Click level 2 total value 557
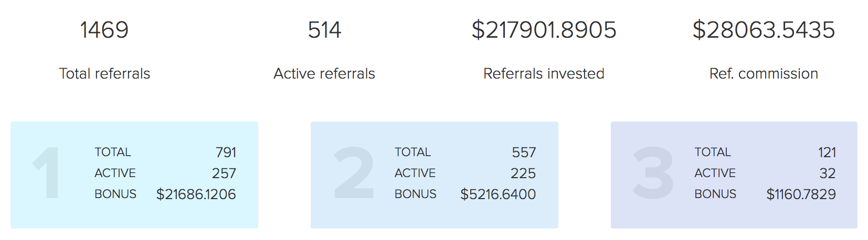Image resolution: width=868 pixels, height=240 pixels. pyautogui.click(x=524, y=152)
